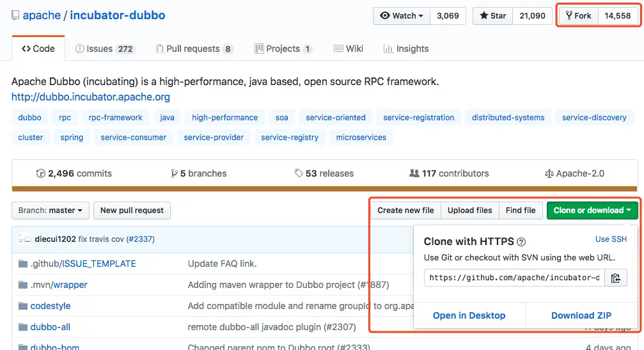The image size is (644, 350).
Task: Star the incubator-dubbo repository
Action: (x=492, y=16)
